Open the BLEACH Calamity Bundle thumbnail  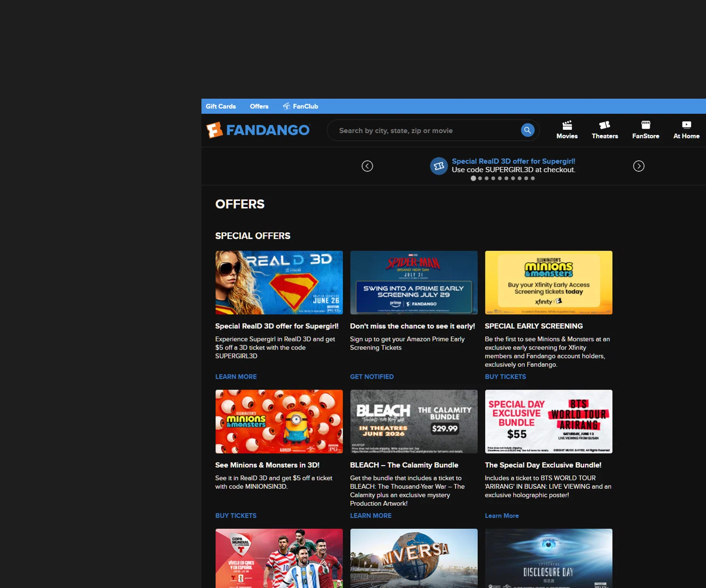point(414,421)
